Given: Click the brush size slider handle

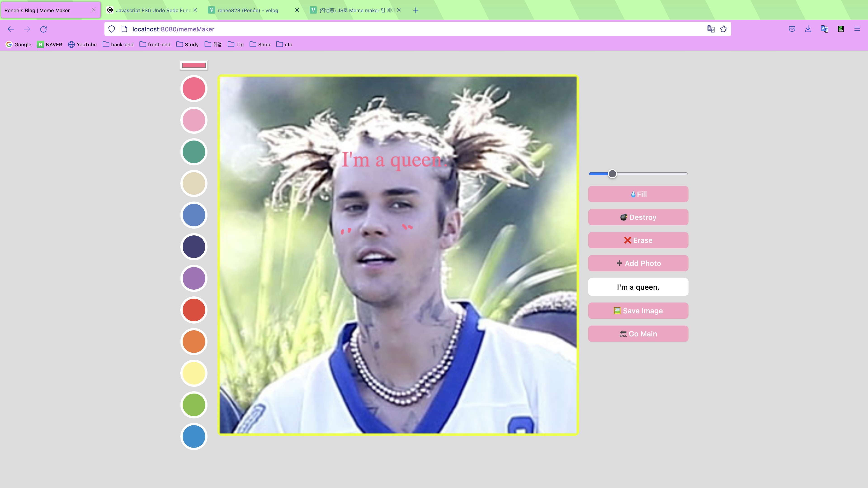Looking at the screenshot, I should click(x=612, y=174).
